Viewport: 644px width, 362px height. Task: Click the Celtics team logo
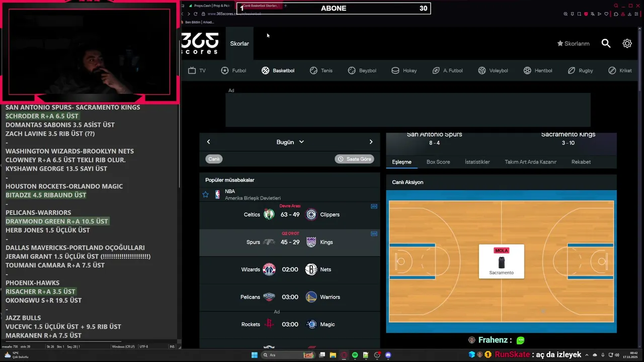click(269, 215)
